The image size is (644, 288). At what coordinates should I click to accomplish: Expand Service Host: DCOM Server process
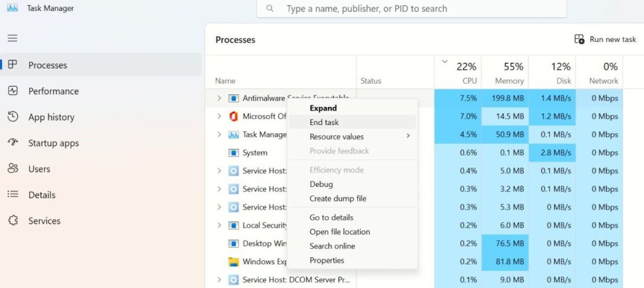click(x=219, y=280)
